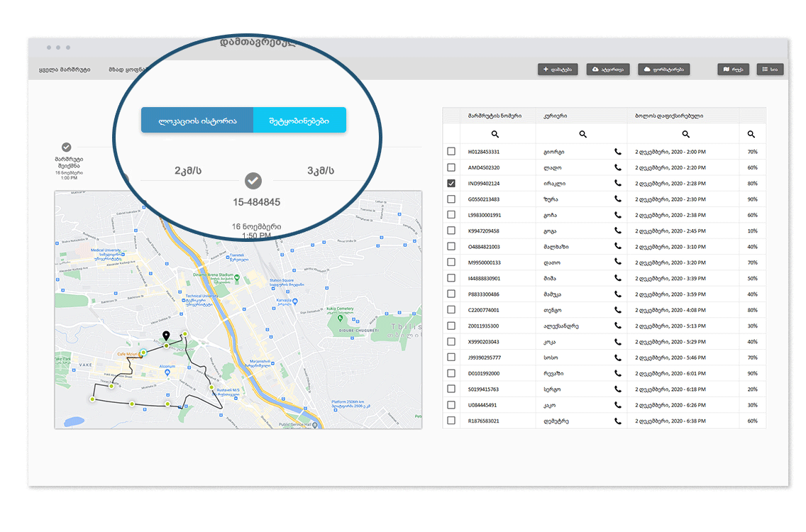Click the cloud upload button
Image resolution: width=806 pixels, height=532 pixels.
(608, 70)
